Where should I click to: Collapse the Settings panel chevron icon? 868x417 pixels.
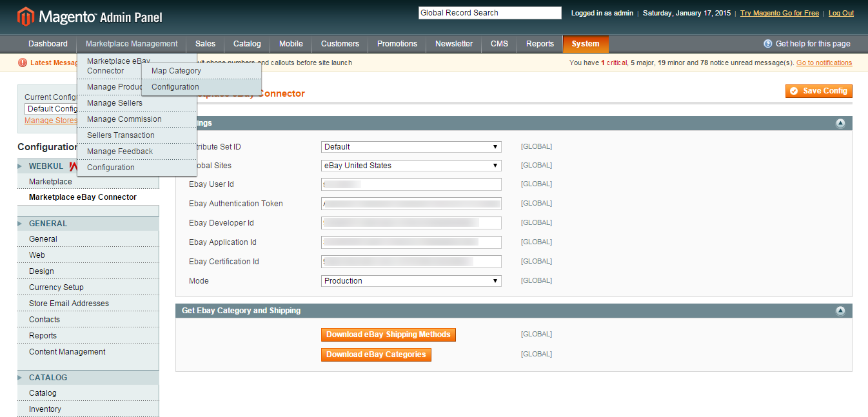(x=840, y=123)
